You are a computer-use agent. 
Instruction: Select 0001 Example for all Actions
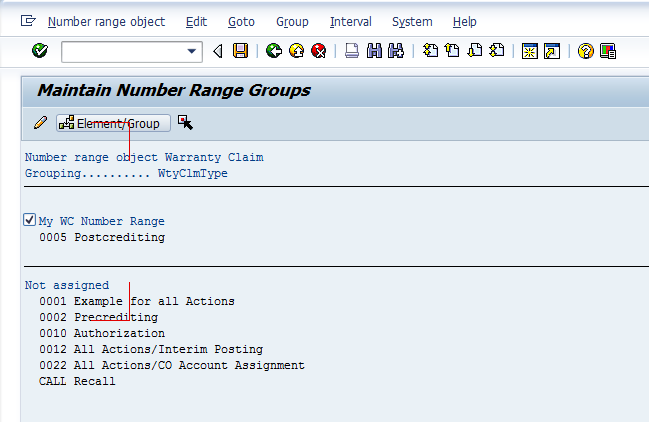pos(137,301)
